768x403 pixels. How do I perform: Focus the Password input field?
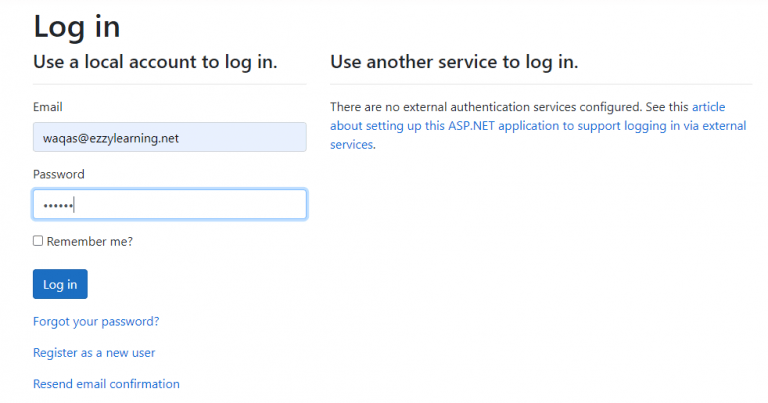169,204
